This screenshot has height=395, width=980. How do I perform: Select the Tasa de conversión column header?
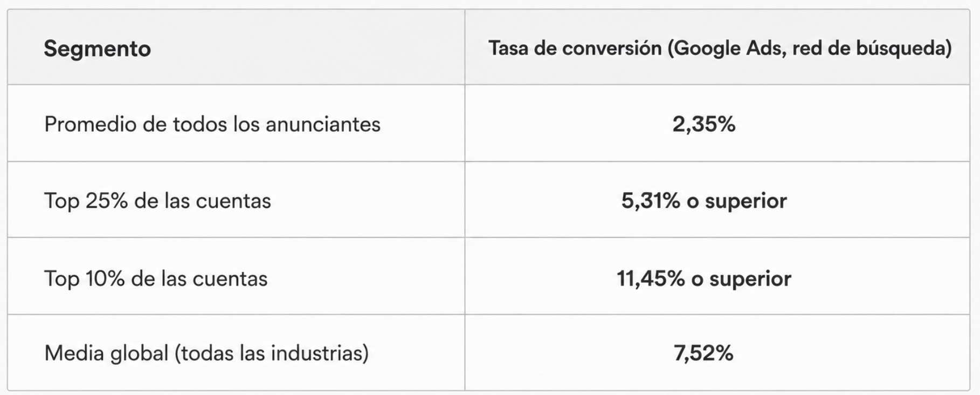717,47
